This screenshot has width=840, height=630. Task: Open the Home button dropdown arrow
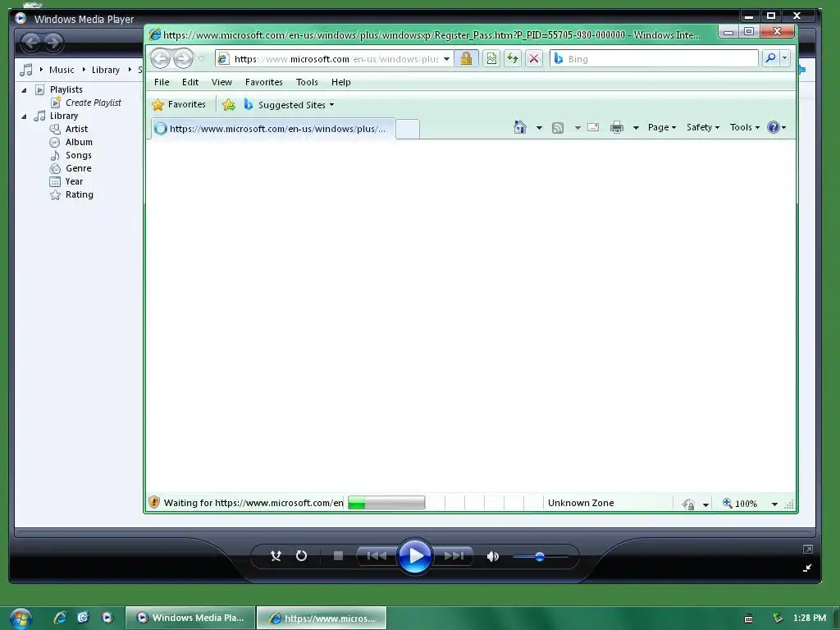pos(539,127)
